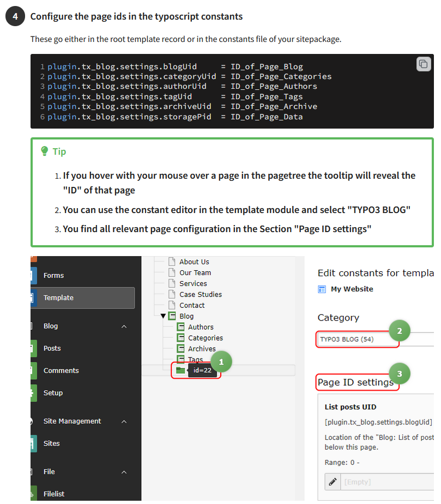Click the Range: 0 - text
The height and width of the screenshot is (504, 441).
342,463
